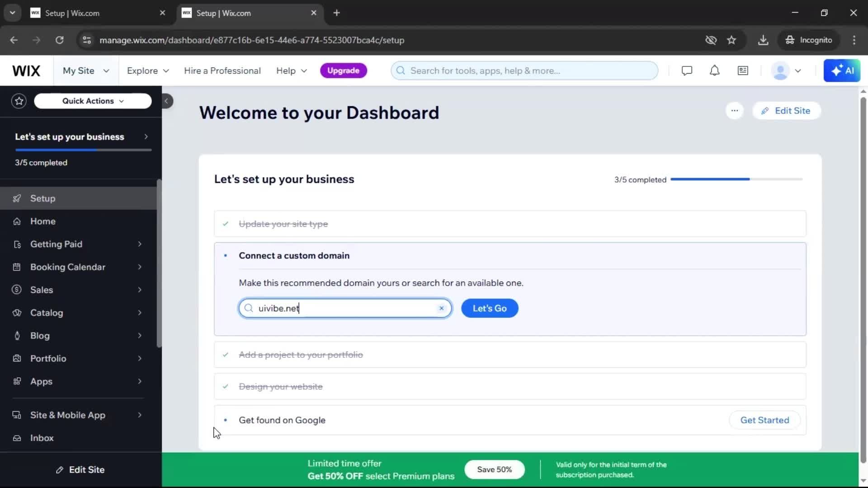
Task: Close the first Setup | Wix.com tab
Action: (162, 13)
